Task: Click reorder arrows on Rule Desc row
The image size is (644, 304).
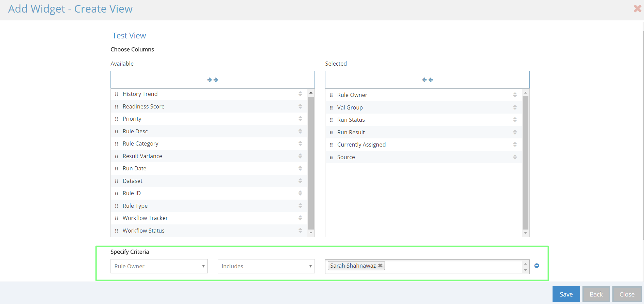Action: [300, 131]
